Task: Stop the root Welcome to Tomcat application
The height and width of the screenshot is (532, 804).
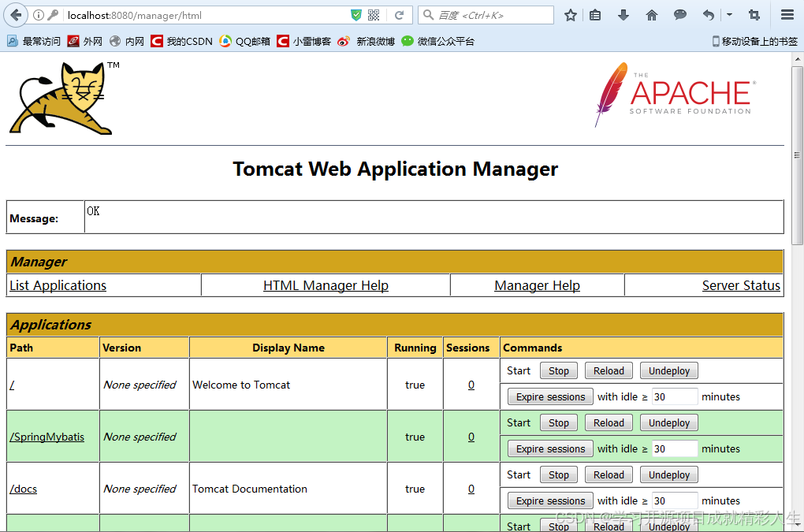Action: pos(558,370)
